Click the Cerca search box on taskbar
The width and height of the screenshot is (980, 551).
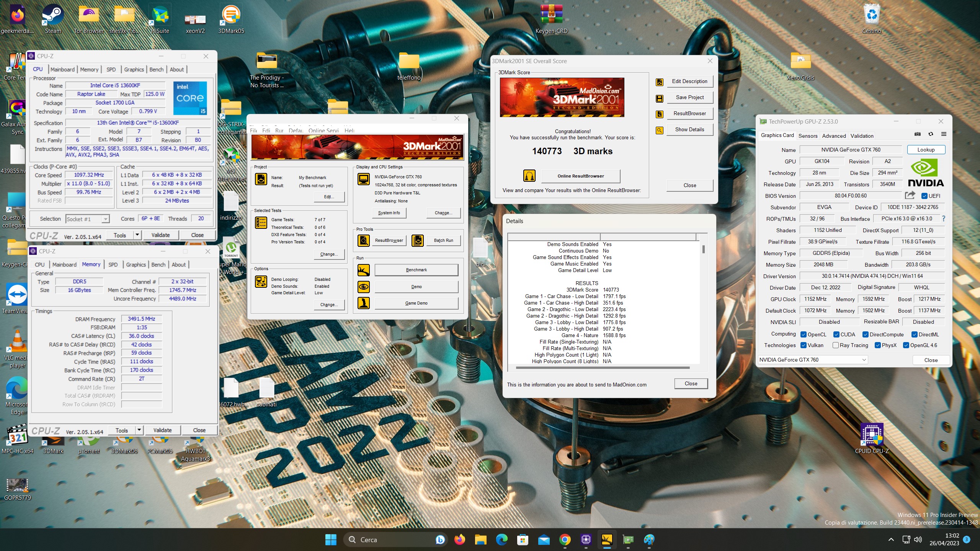395,540
